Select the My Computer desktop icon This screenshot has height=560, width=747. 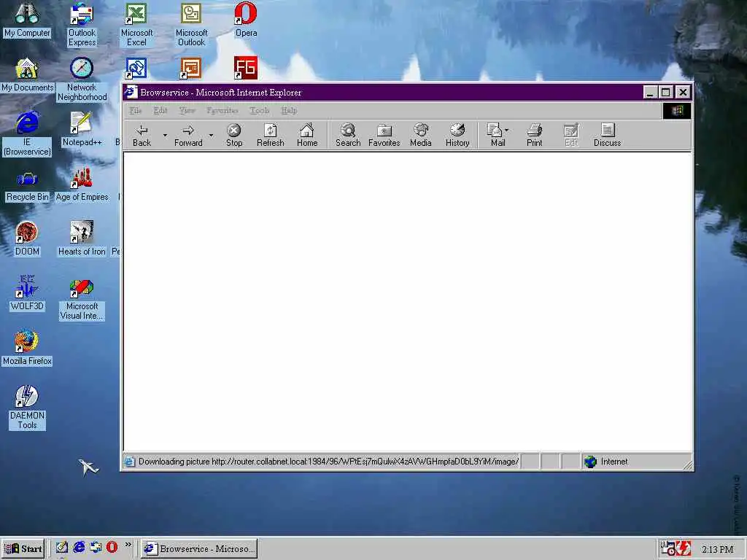point(27,20)
